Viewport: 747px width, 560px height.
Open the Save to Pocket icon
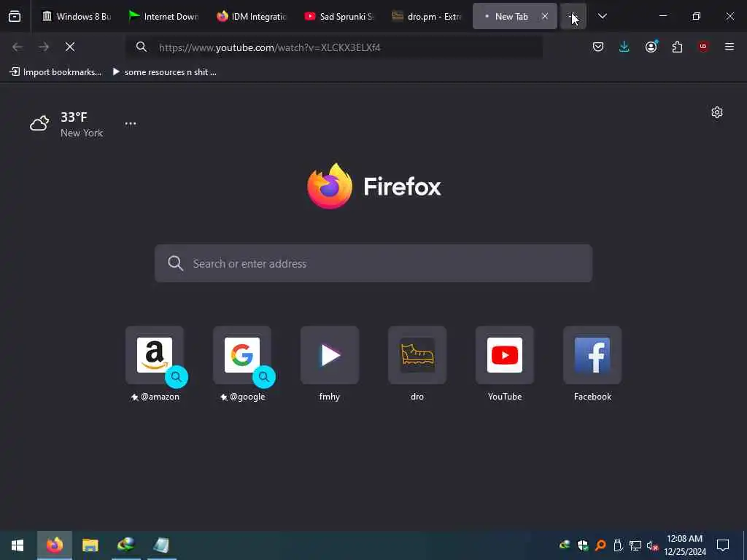tap(598, 47)
